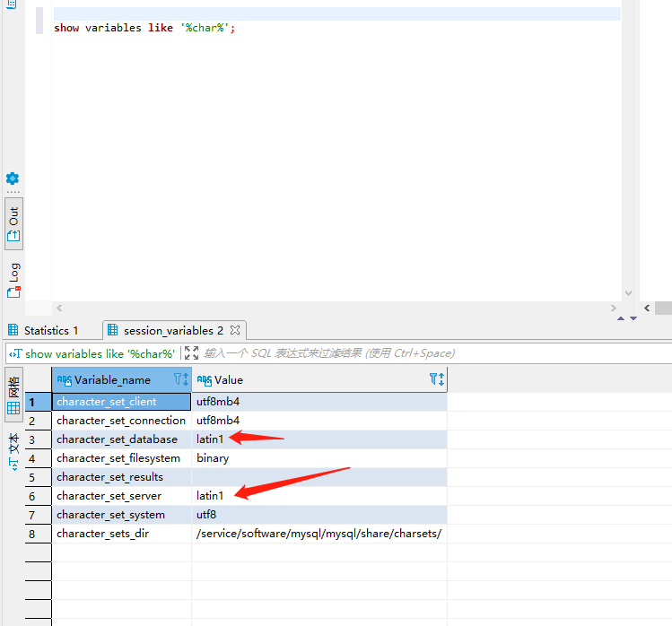
Task: Click the script icon at top-left gutter
Action: [x=12, y=4]
